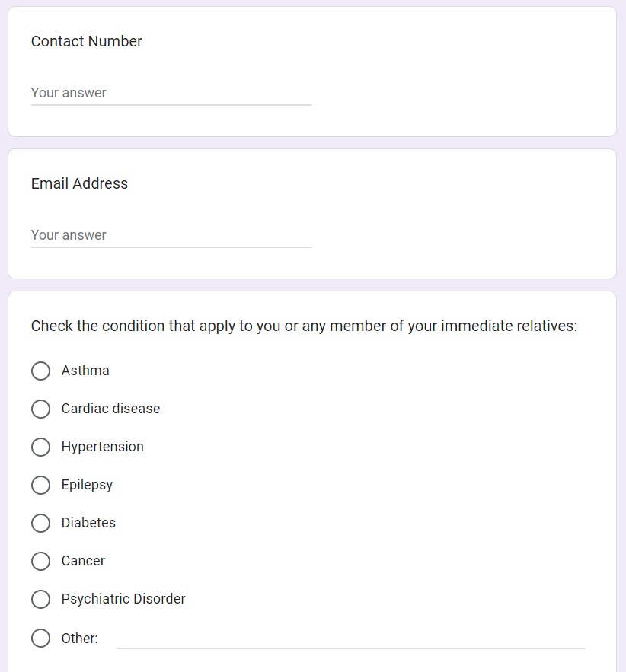626x672 pixels.
Task: Click the 'Hypertension' label text
Action: tap(102, 447)
